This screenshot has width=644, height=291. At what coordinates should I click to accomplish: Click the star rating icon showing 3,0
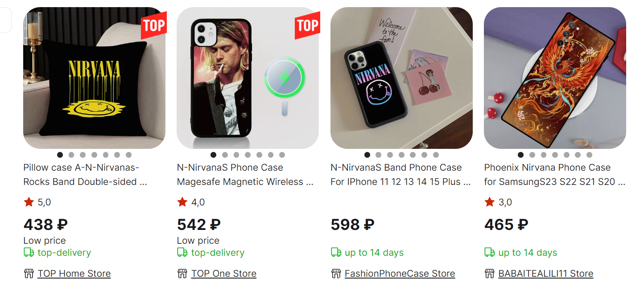tap(489, 202)
